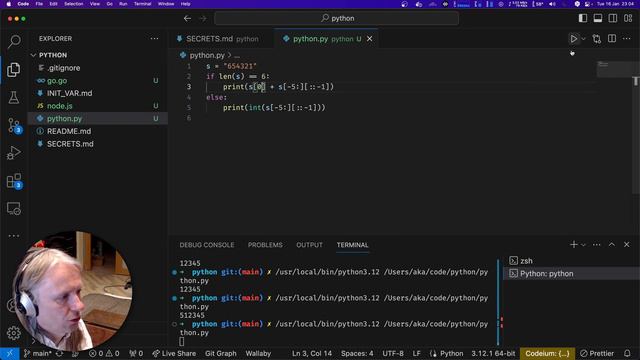Open Codeium status bar item

[547, 353]
